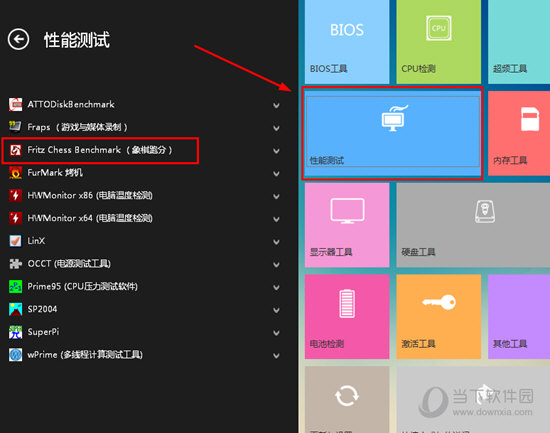Click the FurMark 烤机 flame icon
550x433 pixels.
(15, 173)
